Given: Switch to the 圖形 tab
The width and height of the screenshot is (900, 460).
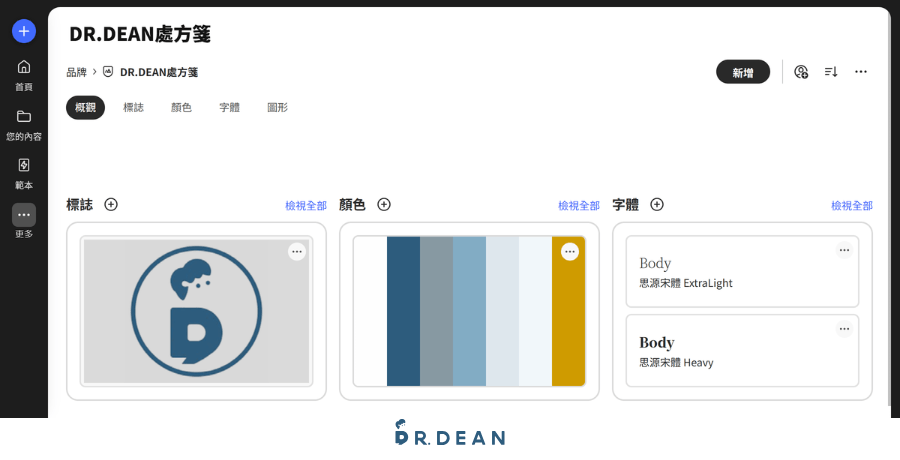Looking at the screenshot, I should (278, 107).
